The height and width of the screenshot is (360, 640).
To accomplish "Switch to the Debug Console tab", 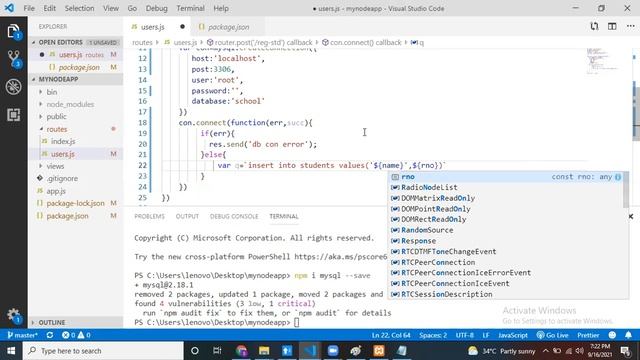I will coord(234,216).
